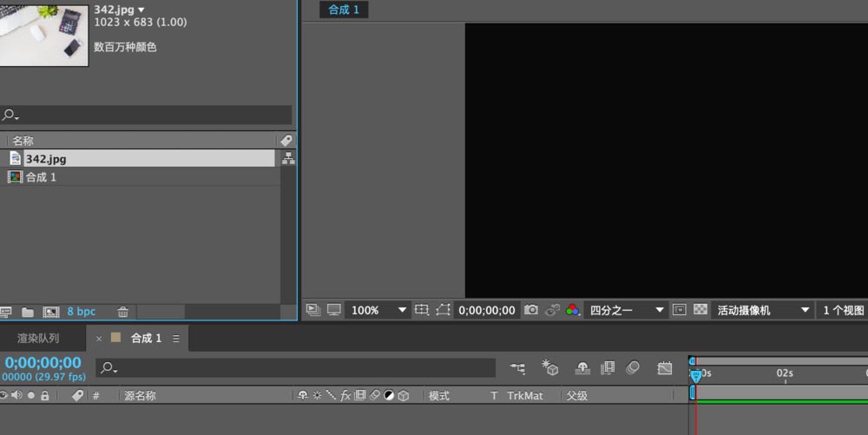This screenshot has width=868, height=435.
Task: Enable motion blur for the timeline
Action: click(x=633, y=368)
